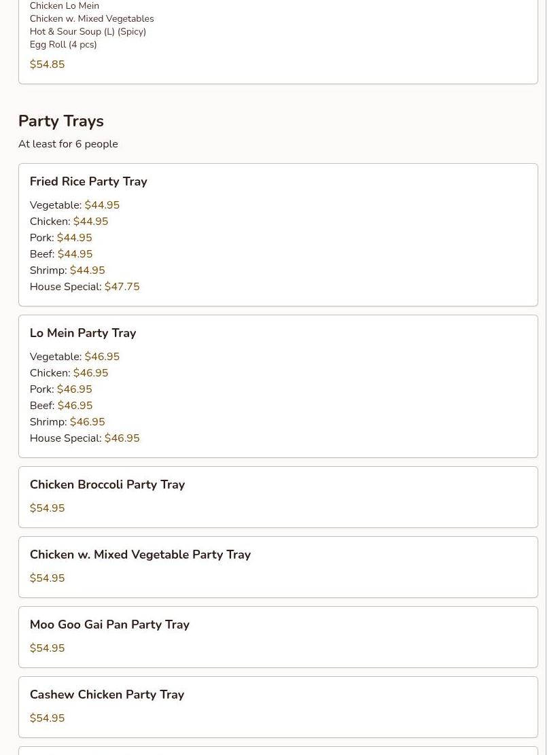Select Shrimp fried rice tray option
This screenshot has height=755, width=560.
click(x=67, y=270)
